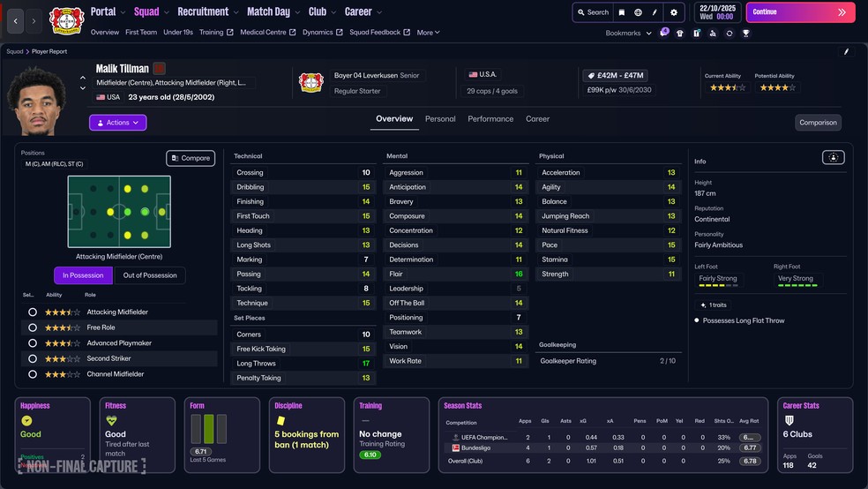This screenshot has width=868, height=489.
Task: Click the Continue button
Action: coord(800,12)
